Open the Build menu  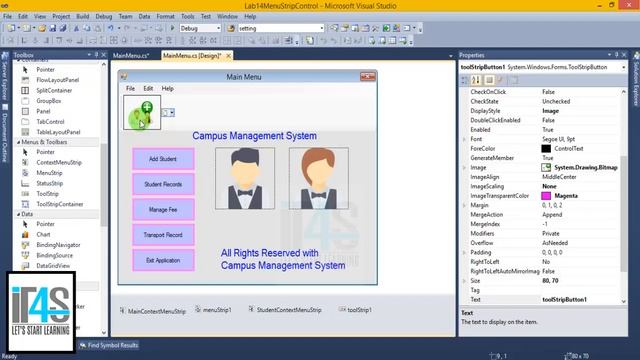[x=82, y=16]
